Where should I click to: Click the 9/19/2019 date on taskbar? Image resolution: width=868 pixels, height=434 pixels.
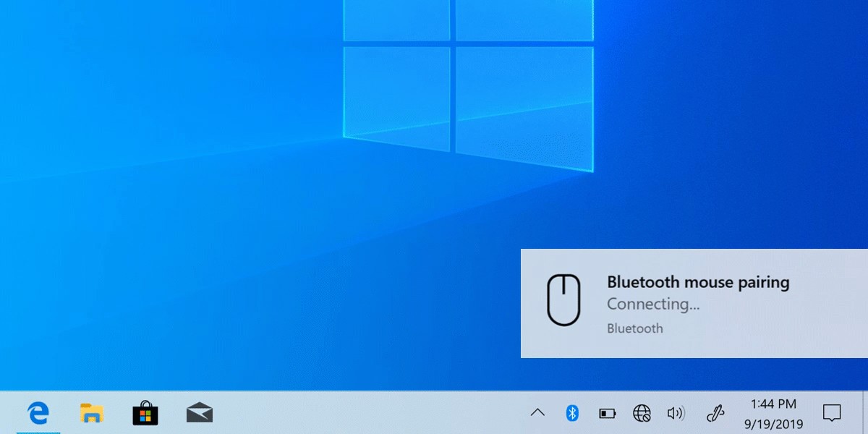[773, 424]
